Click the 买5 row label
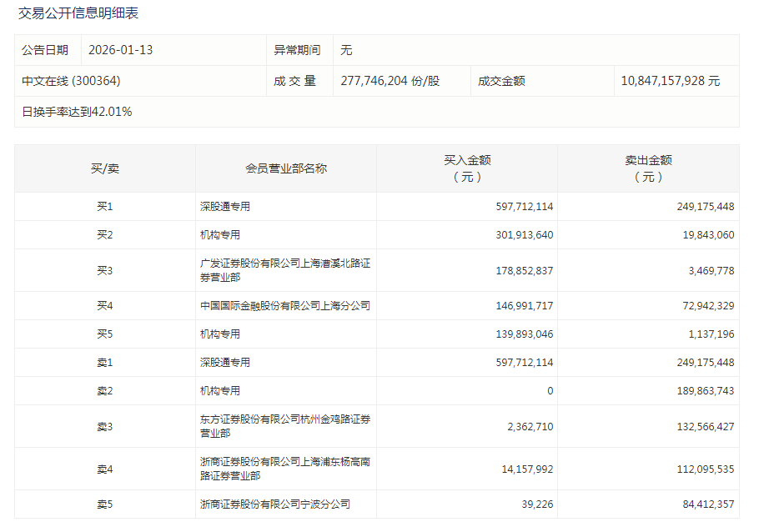The width and height of the screenshot is (759, 532). pyautogui.click(x=105, y=334)
